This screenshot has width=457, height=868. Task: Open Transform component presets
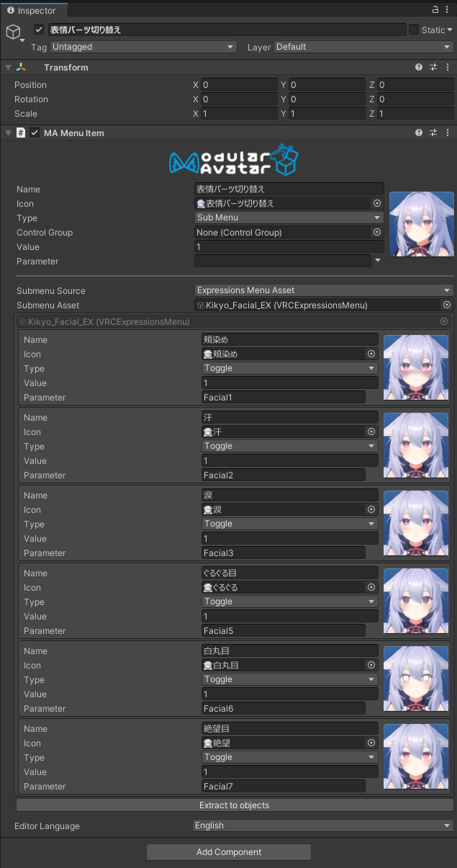433,67
